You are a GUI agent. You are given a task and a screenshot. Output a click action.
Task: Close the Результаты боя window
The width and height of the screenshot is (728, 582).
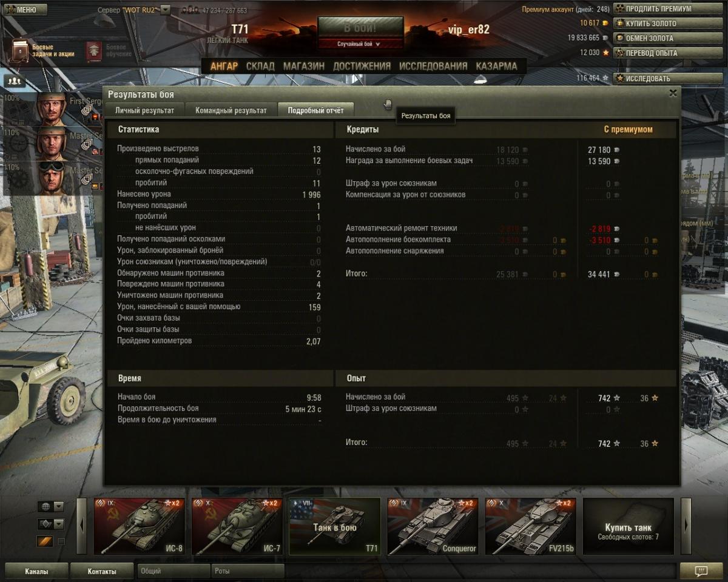click(x=672, y=93)
